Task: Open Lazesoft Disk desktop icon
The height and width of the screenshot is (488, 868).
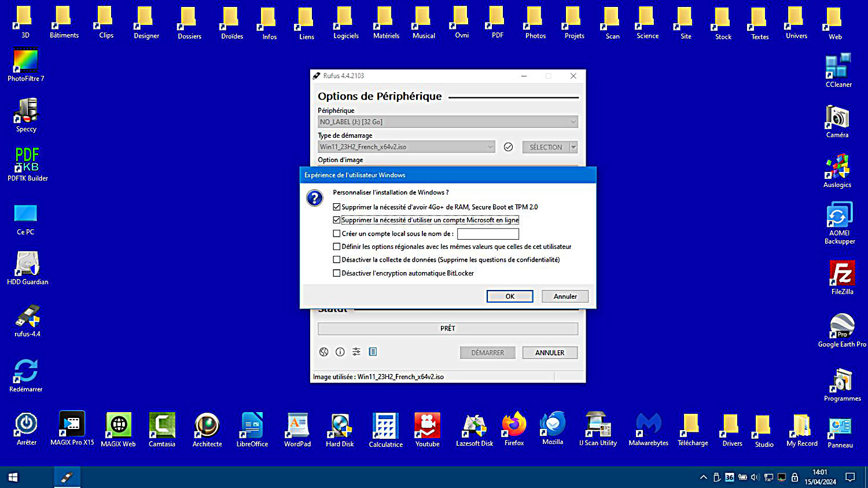Action: click(475, 430)
